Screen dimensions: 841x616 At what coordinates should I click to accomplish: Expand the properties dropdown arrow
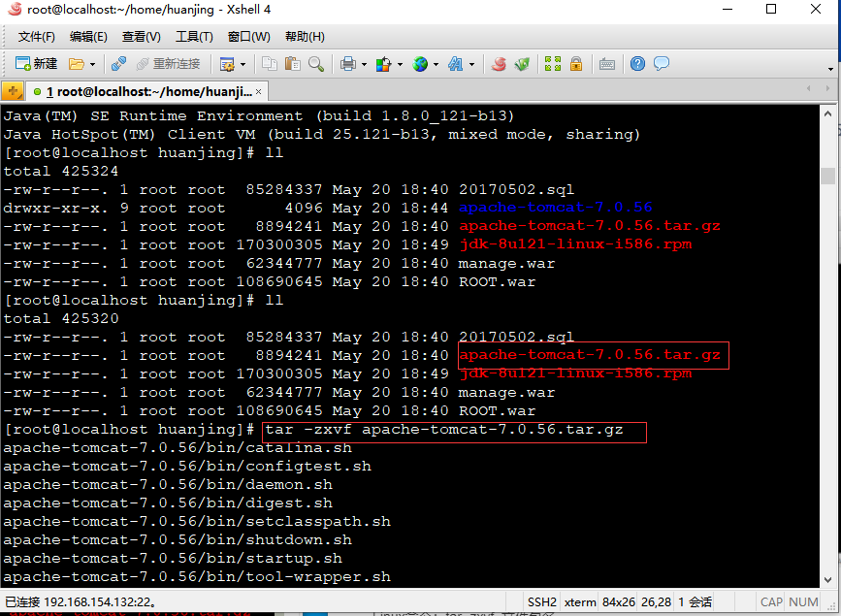click(243, 64)
